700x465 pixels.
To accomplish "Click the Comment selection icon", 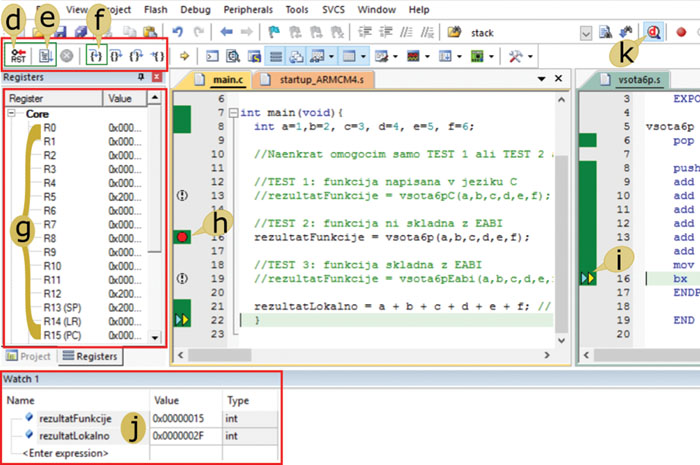I will (406, 32).
